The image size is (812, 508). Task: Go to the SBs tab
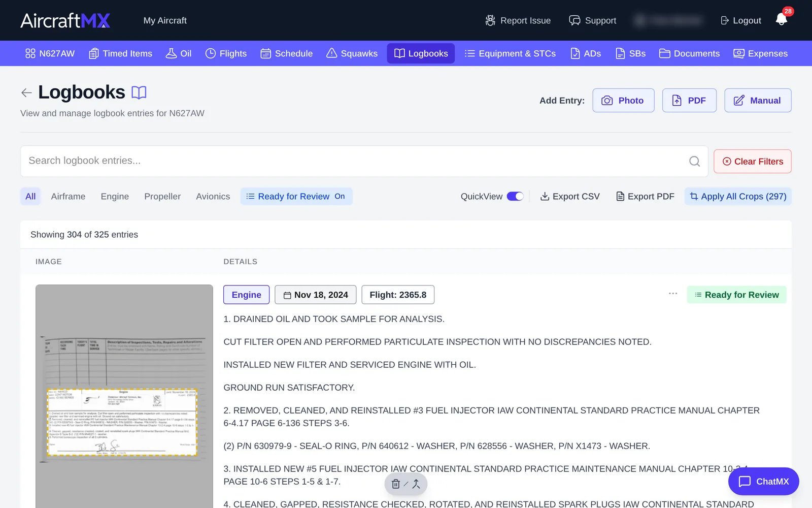tap(630, 53)
